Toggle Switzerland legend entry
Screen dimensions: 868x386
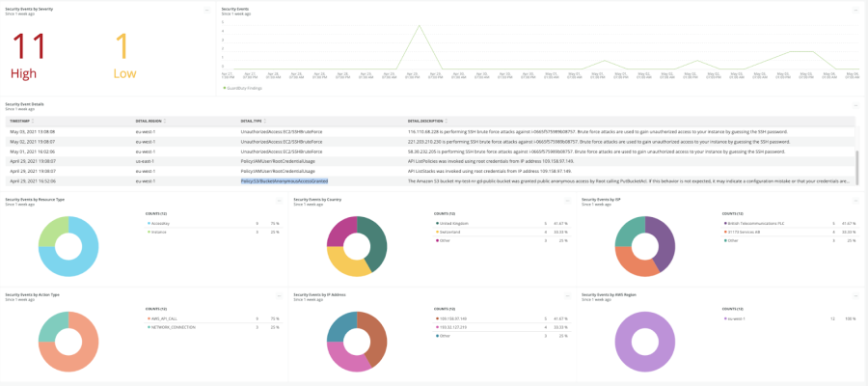tap(448, 232)
